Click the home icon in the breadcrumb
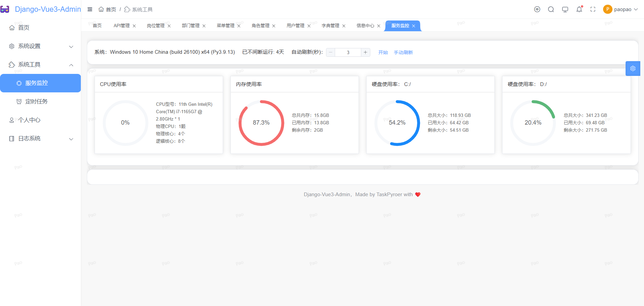 pos(101,9)
